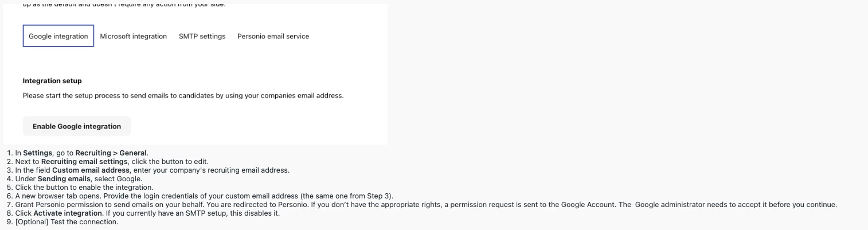Switch to the Microsoft integration tab
Viewport: 868px width, 230px height.
pos(134,36)
